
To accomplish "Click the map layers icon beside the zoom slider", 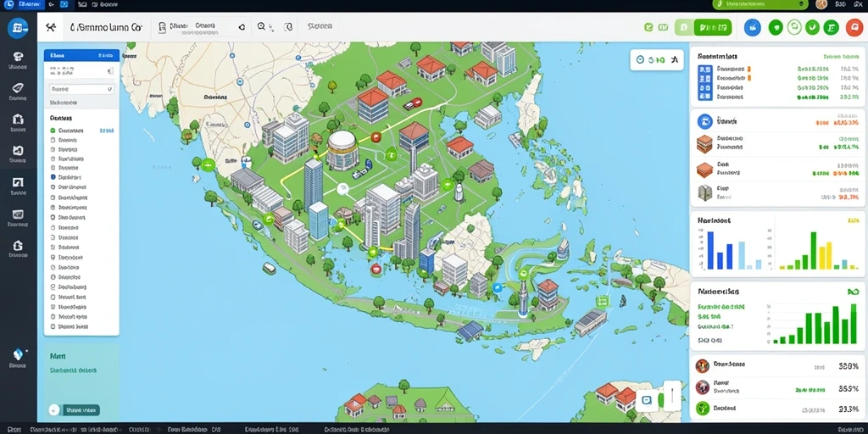I will point(646,400).
